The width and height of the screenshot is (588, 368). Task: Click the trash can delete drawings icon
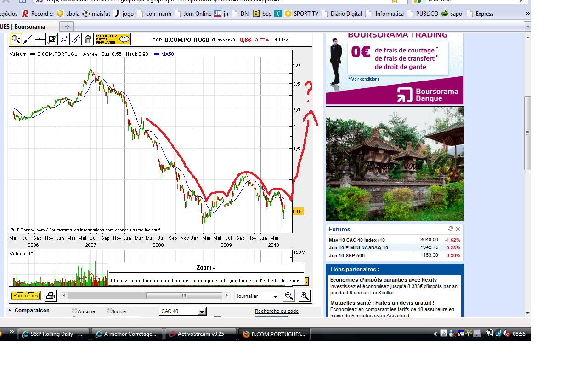(x=88, y=39)
